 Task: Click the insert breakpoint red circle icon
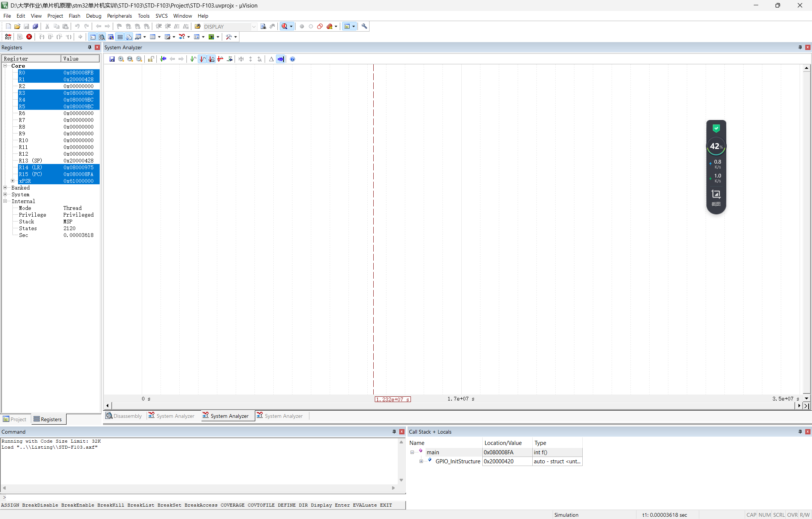tap(302, 26)
